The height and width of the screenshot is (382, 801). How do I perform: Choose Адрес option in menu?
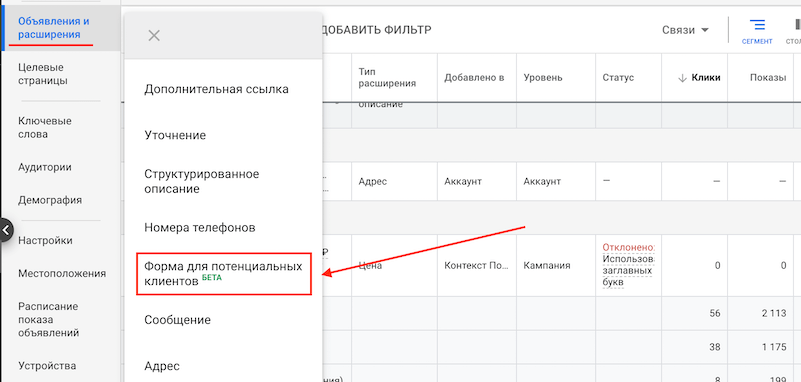pos(162,366)
